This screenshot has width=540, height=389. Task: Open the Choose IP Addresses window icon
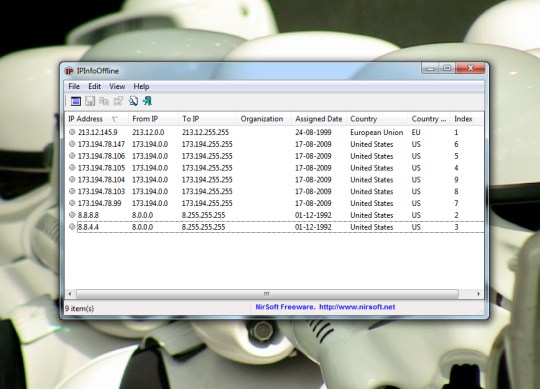click(x=76, y=101)
